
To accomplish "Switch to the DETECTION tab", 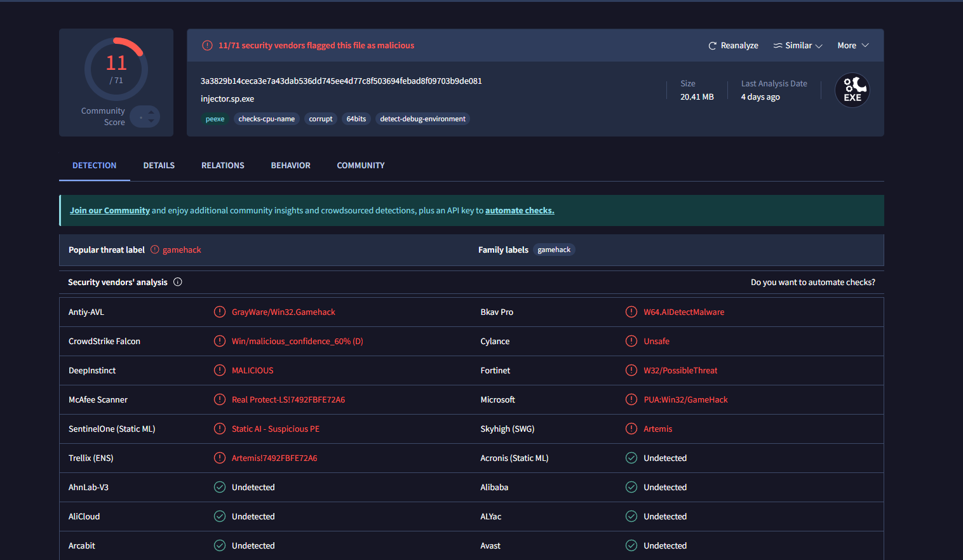I will [x=95, y=166].
